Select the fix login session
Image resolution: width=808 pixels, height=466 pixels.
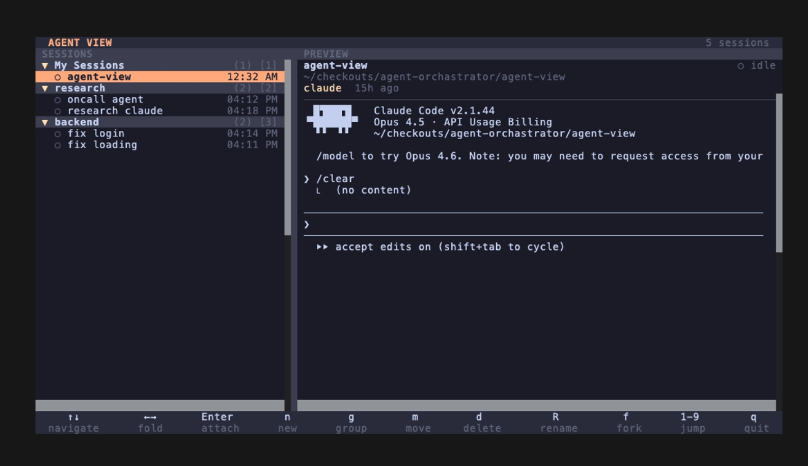160,134
